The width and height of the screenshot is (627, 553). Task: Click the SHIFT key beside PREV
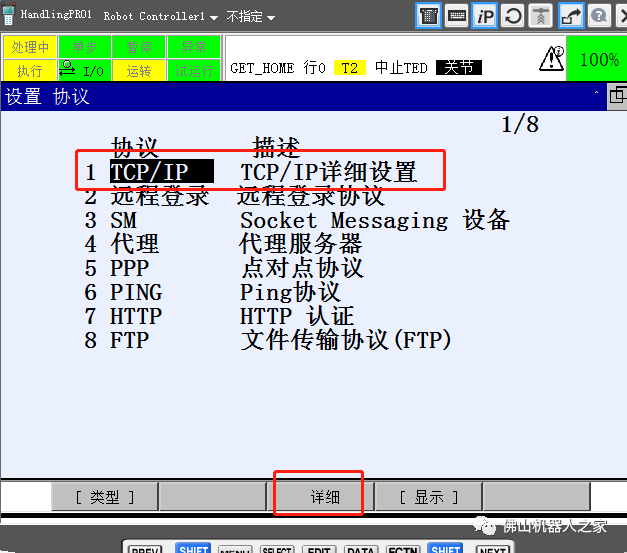point(193,549)
